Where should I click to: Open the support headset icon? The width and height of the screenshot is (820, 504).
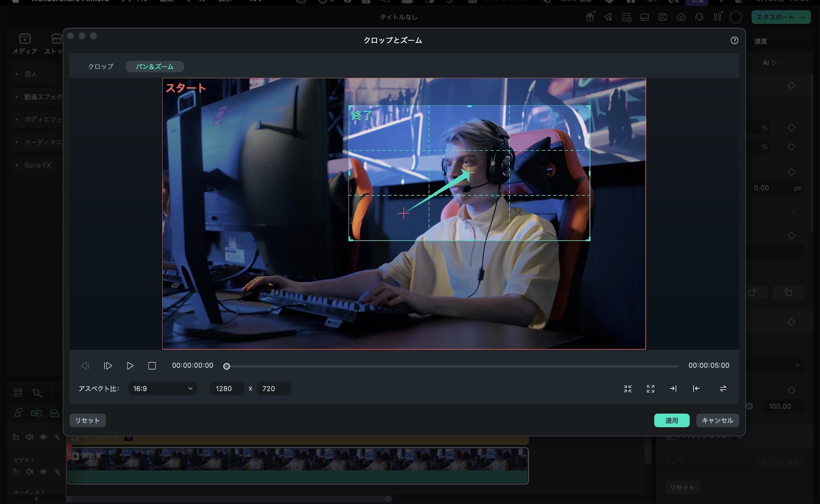pyautogui.click(x=699, y=17)
